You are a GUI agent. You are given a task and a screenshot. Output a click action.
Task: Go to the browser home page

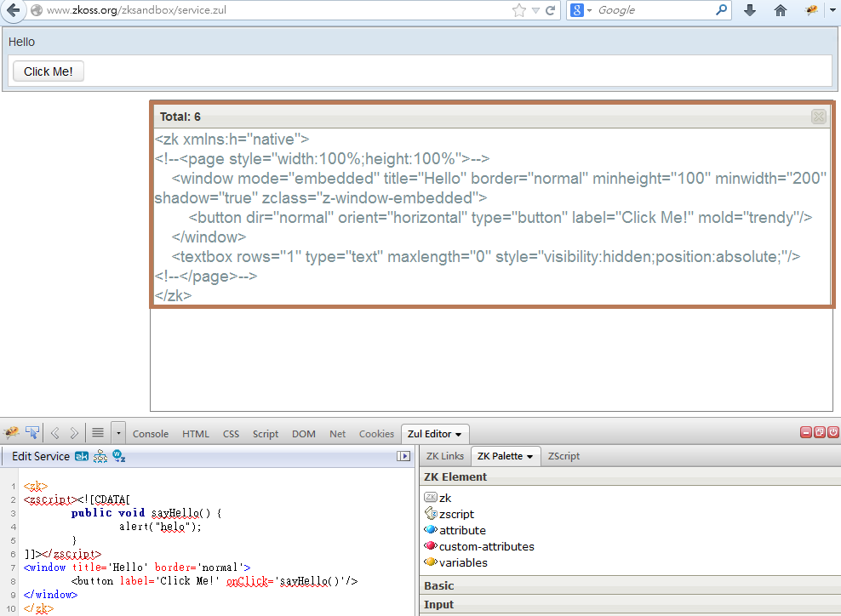tap(781, 10)
